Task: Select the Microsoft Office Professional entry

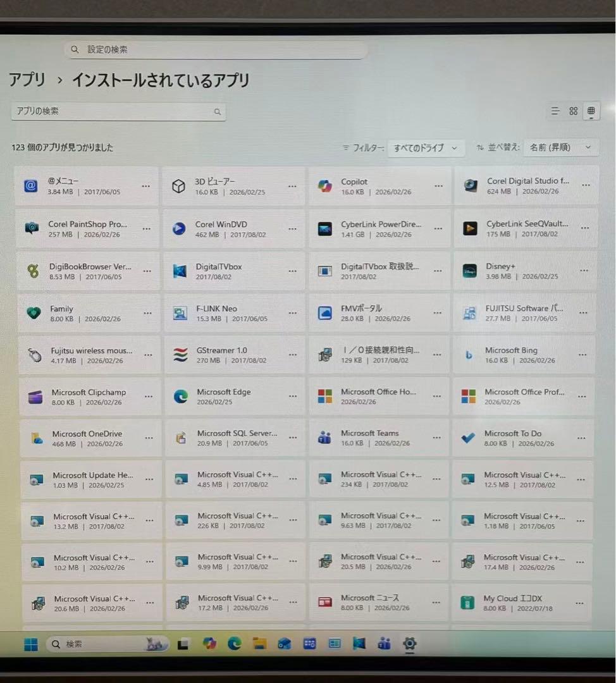Action: 524,397
